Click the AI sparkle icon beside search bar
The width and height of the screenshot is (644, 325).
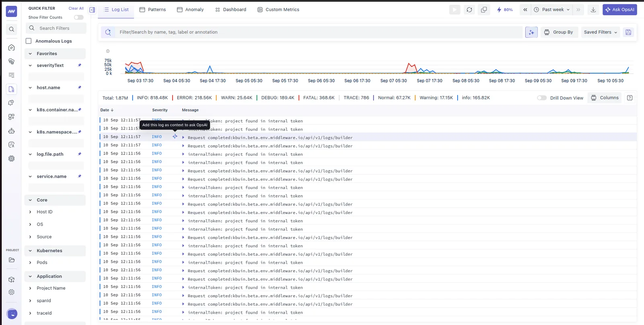(531, 32)
